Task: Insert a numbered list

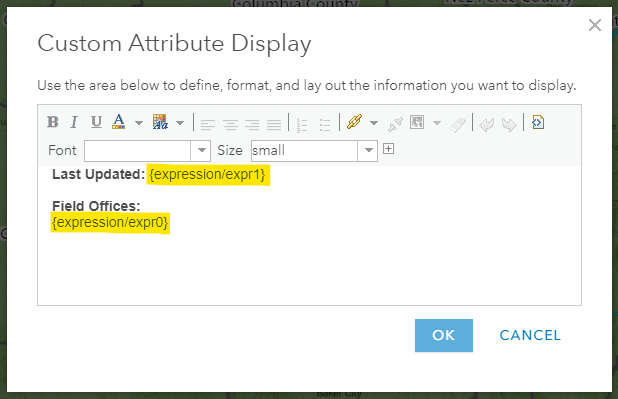Action: [x=302, y=125]
